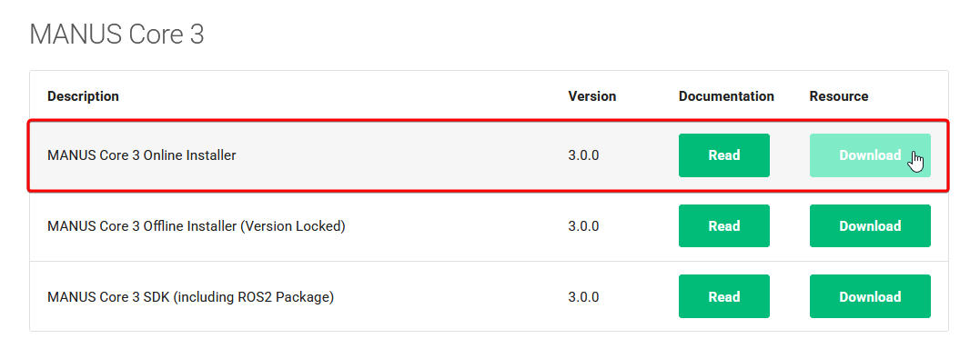980x359 pixels.
Task: Click version 3.0.0 in Offline Installer row
Action: point(584,226)
